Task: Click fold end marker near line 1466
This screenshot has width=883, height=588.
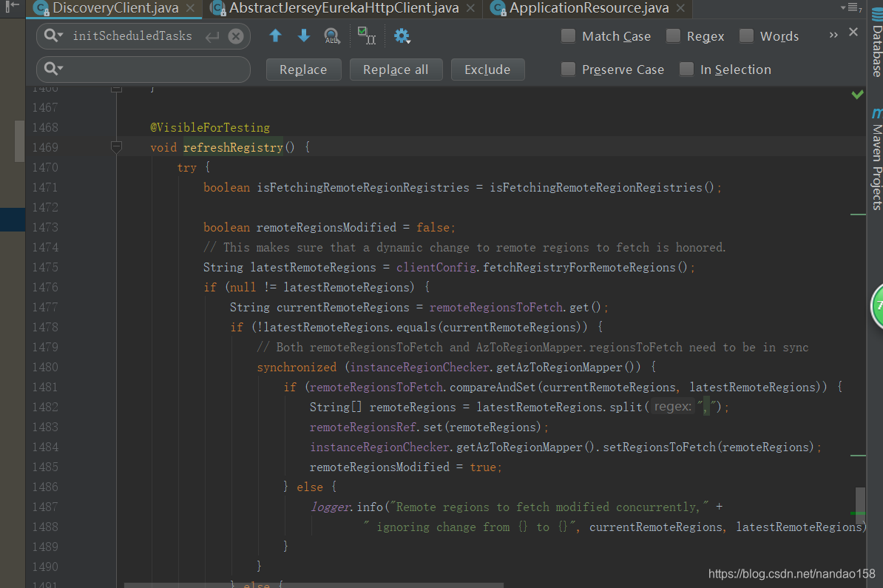Action: pos(117,89)
